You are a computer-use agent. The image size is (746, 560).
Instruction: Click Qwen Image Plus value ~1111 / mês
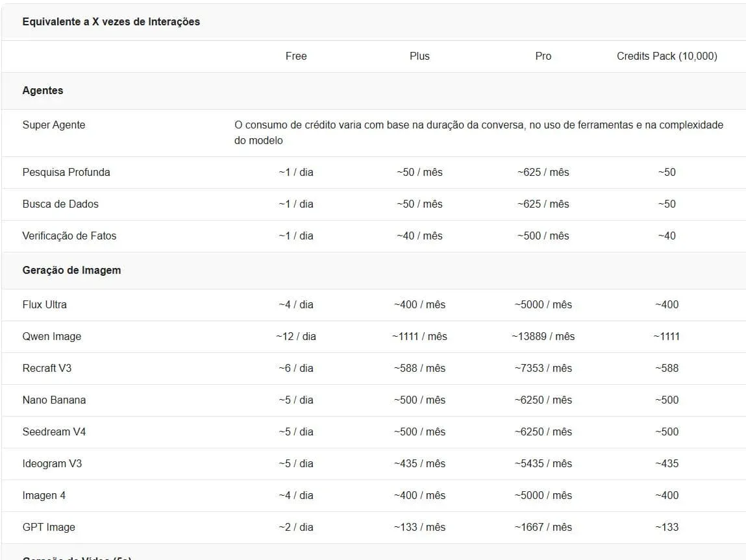pos(419,337)
